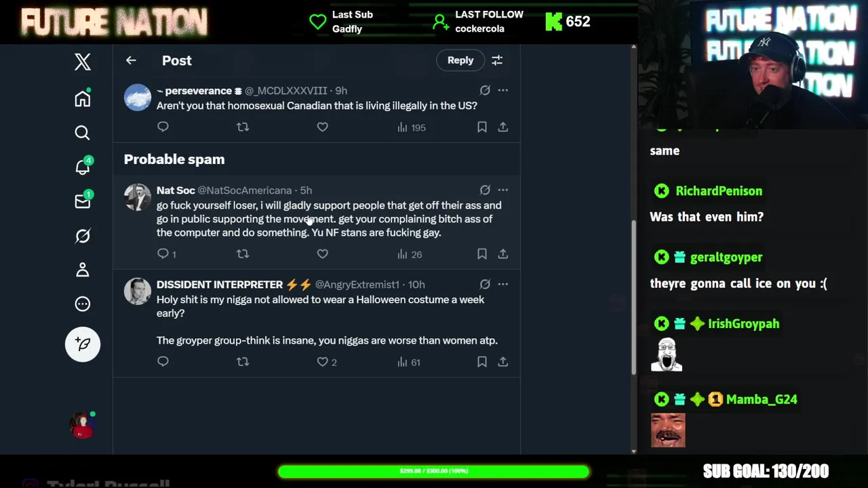Image resolution: width=868 pixels, height=488 pixels.
Task: Like the Nat Soc reply
Action: click(323, 253)
